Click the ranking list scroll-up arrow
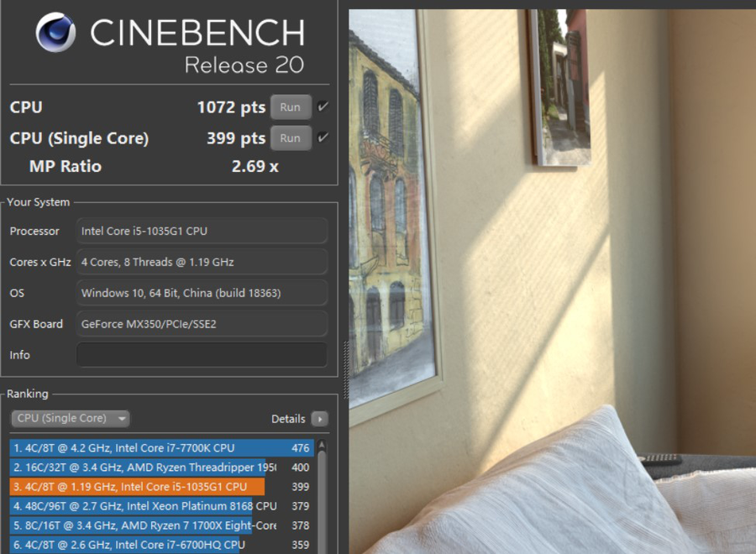 pyautogui.click(x=322, y=446)
